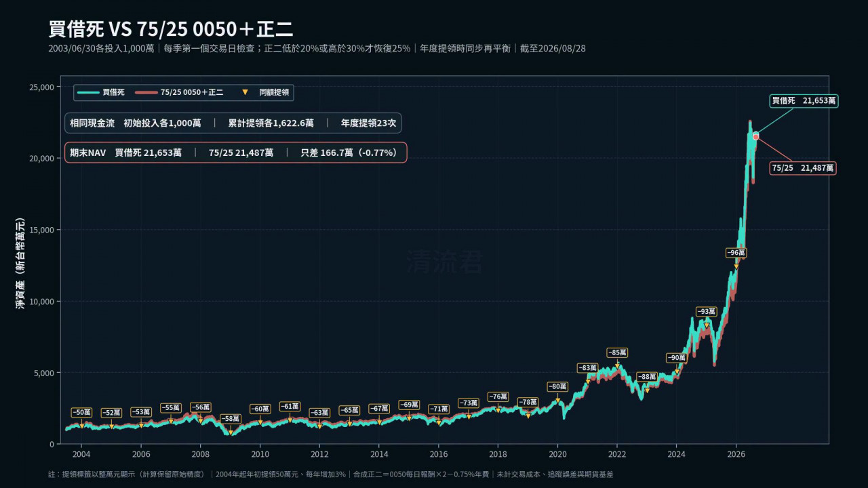Select 累計提領各1,622.6萬 text
868x488 pixels.
(x=271, y=123)
